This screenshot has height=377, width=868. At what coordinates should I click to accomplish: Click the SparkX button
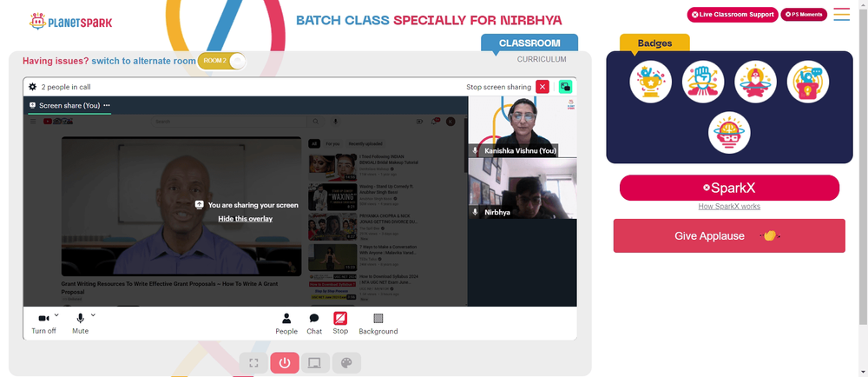(729, 188)
